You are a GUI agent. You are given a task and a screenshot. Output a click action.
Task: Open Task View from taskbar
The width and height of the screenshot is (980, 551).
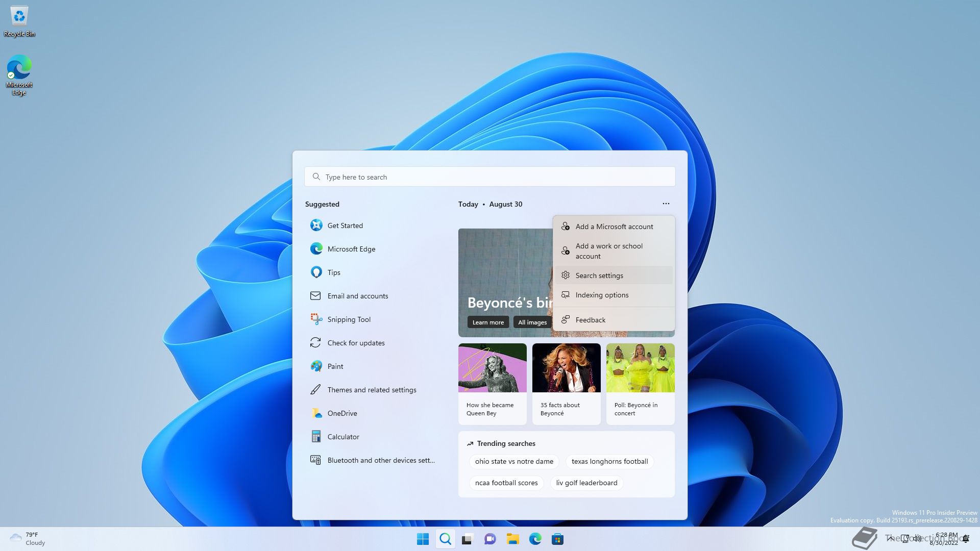tap(468, 539)
